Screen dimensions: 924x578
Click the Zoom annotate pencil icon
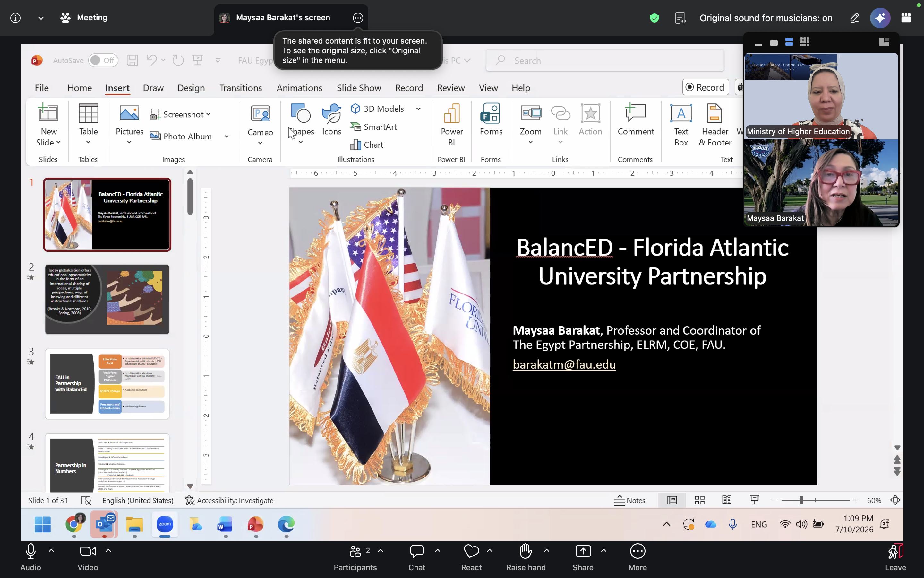[854, 18]
